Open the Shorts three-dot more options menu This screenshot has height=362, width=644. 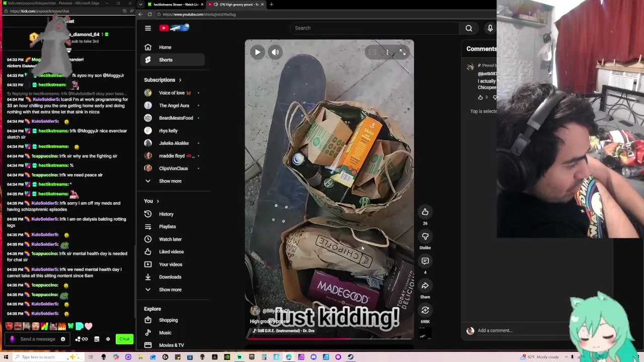pos(387,52)
